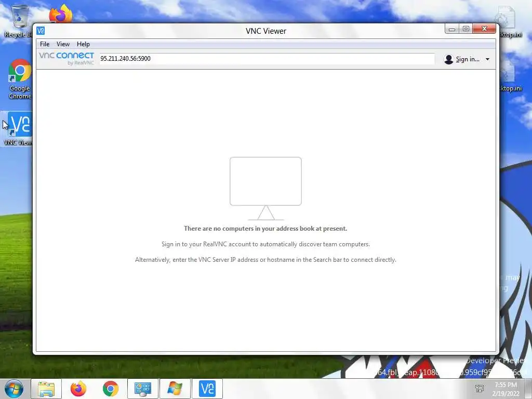532x399 pixels.
Task: Click the VNC address search bar
Action: pyautogui.click(x=267, y=59)
